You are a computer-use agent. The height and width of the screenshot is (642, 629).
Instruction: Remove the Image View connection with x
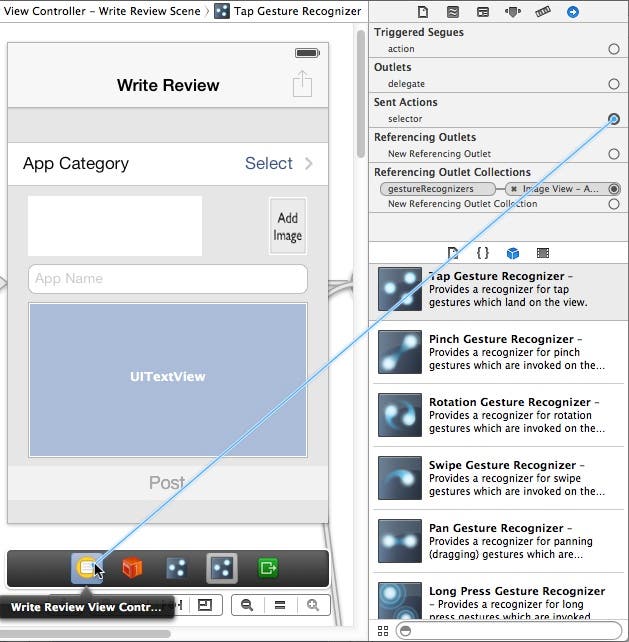coord(514,188)
